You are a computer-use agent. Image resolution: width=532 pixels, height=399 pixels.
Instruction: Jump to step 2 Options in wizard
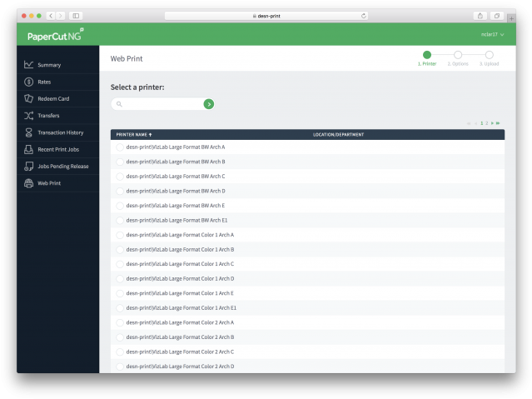tap(458, 56)
